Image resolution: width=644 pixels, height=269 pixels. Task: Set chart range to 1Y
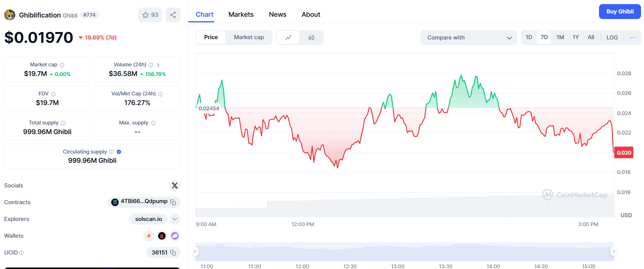(x=576, y=37)
